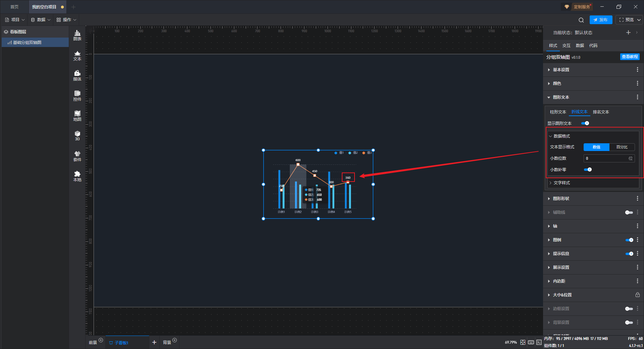Click the 查看教程 tutorial button
The height and width of the screenshot is (349, 644).
(630, 57)
